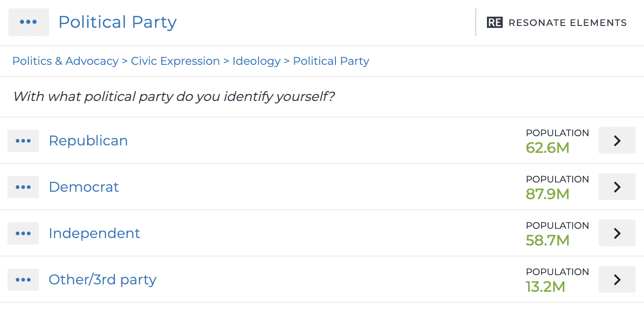Click the Political Party breadcrumb
Image resolution: width=644 pixels, height=314 pixels.
pyautogui.click(x=331, y=61)
